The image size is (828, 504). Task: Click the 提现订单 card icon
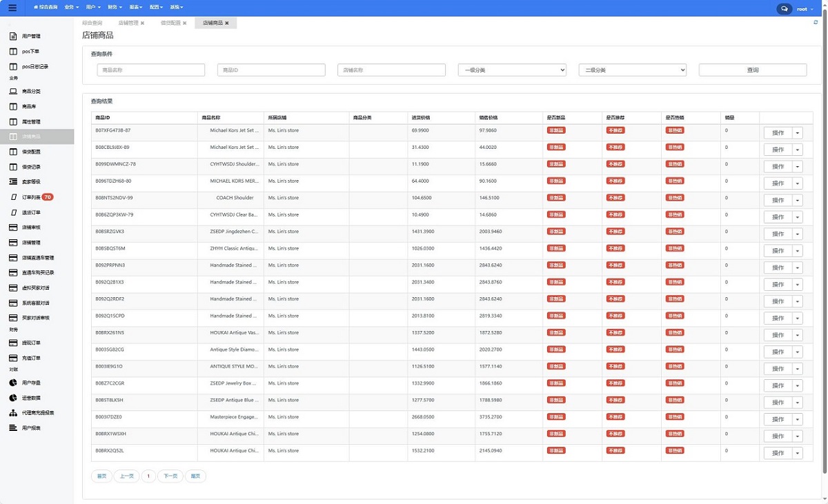point(13,343)
